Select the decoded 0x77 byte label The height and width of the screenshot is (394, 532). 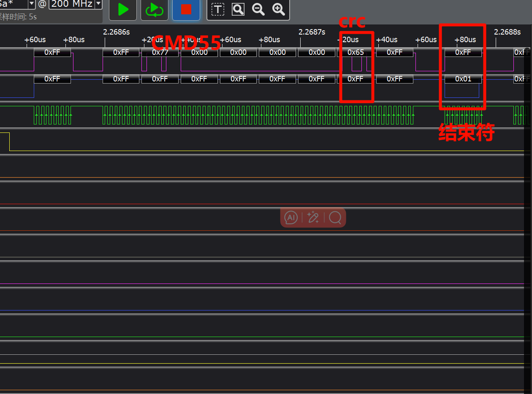pyautogui.click(x=160, y=53)
